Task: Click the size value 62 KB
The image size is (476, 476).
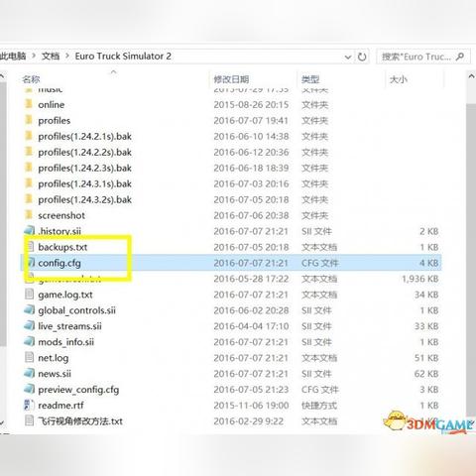Action: [x=426, y=374]
